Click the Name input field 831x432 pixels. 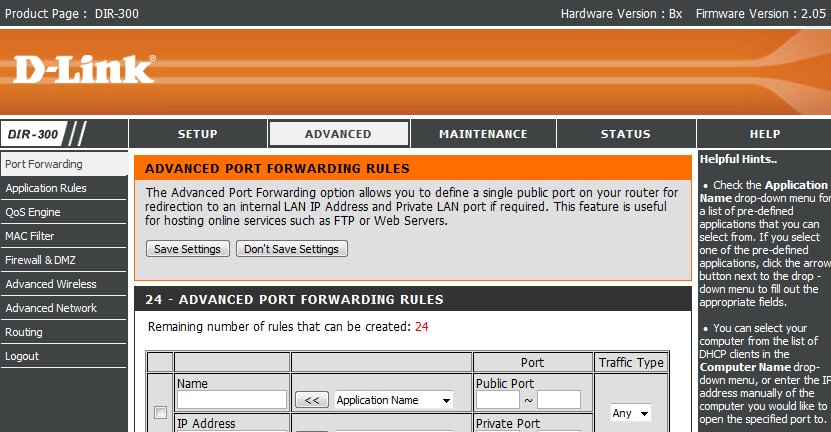coord(232,400)
